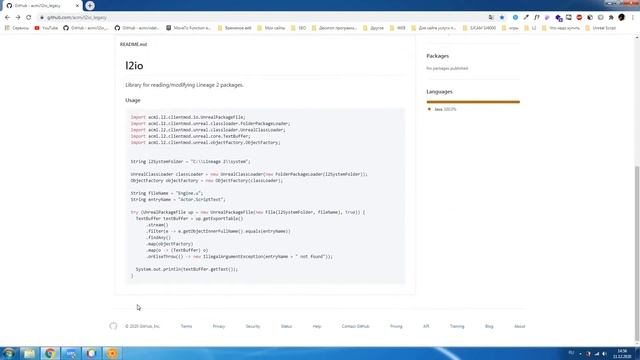
Task: Open the Privacy footer link
Action: tap(219, 327)
